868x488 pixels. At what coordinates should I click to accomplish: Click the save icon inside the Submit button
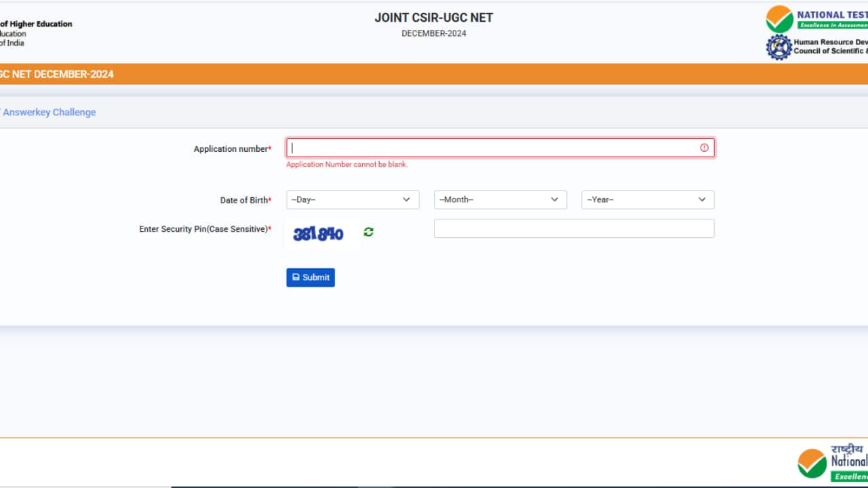(x=296, y=277)
